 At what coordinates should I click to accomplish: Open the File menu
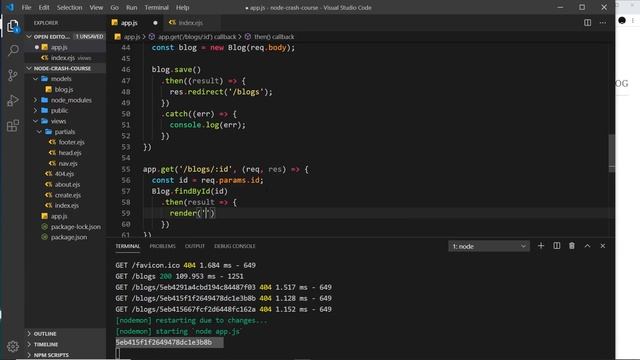click(27, 7)
